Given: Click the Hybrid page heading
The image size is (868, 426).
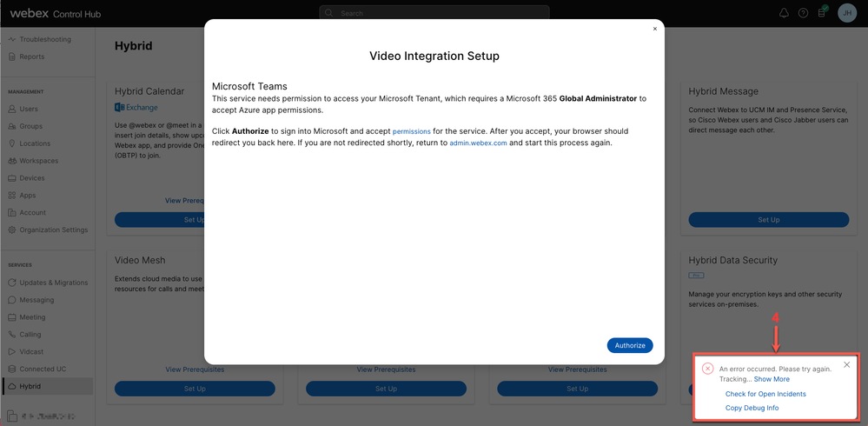Looking at the screenshot, I should [x=134, y=46].
